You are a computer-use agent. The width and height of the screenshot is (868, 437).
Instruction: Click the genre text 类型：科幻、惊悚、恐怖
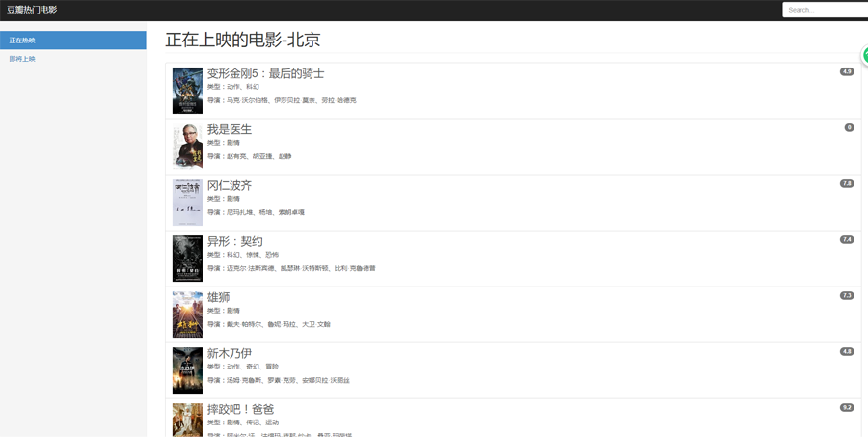pyautogui.click(x=243, y=255)
